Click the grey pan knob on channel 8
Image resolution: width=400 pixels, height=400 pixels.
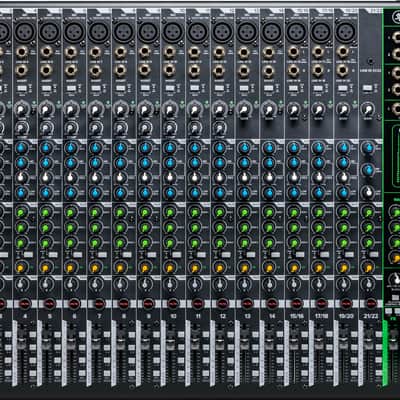(x=119, y=284)
